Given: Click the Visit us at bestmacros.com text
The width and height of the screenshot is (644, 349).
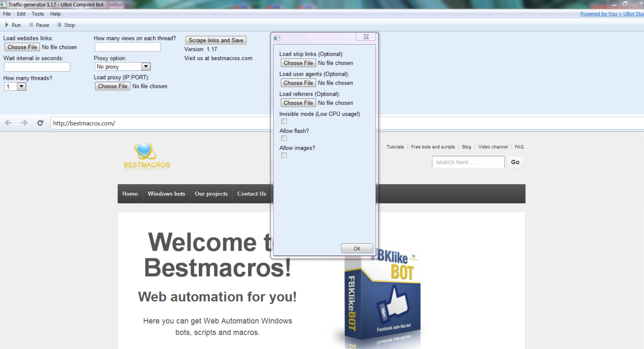Looking at the screenshot, I should [x=219, y=58].
